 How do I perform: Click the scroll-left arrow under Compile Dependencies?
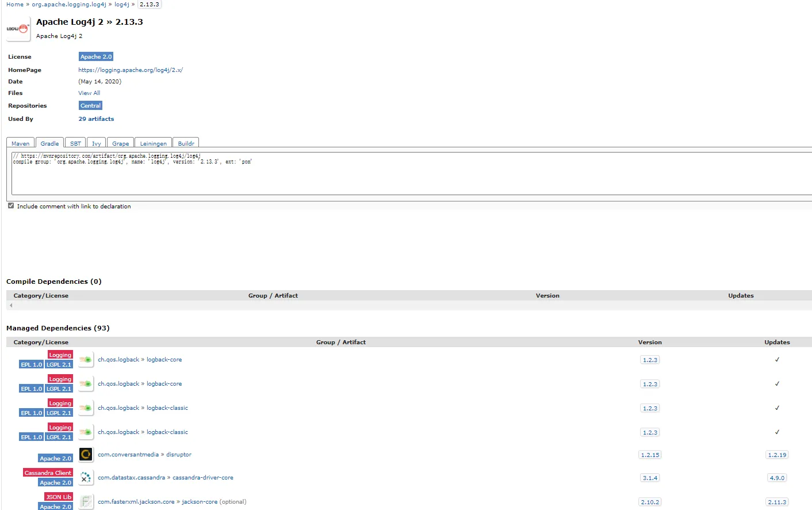[x=11, y=306]
